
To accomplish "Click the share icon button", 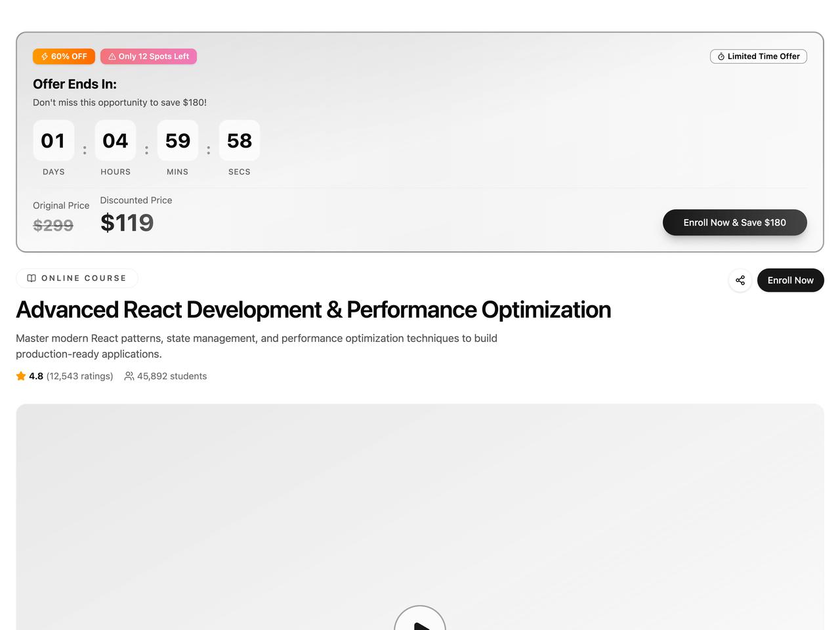I will coord(740,280).
